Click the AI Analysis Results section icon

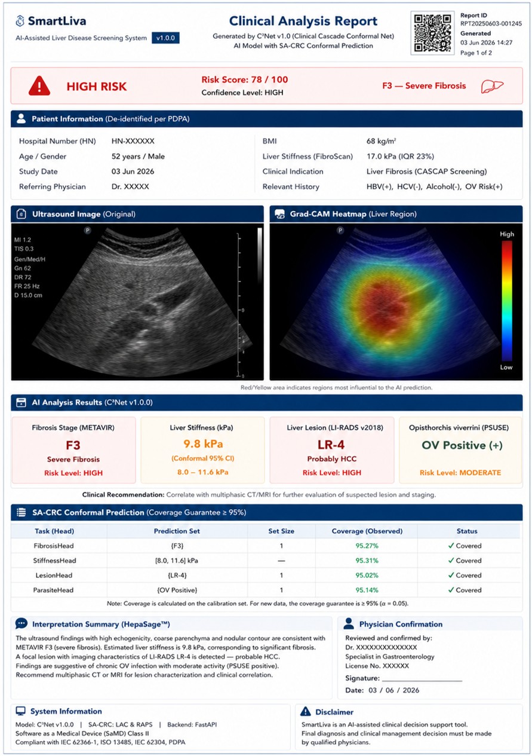click(21, 402)
